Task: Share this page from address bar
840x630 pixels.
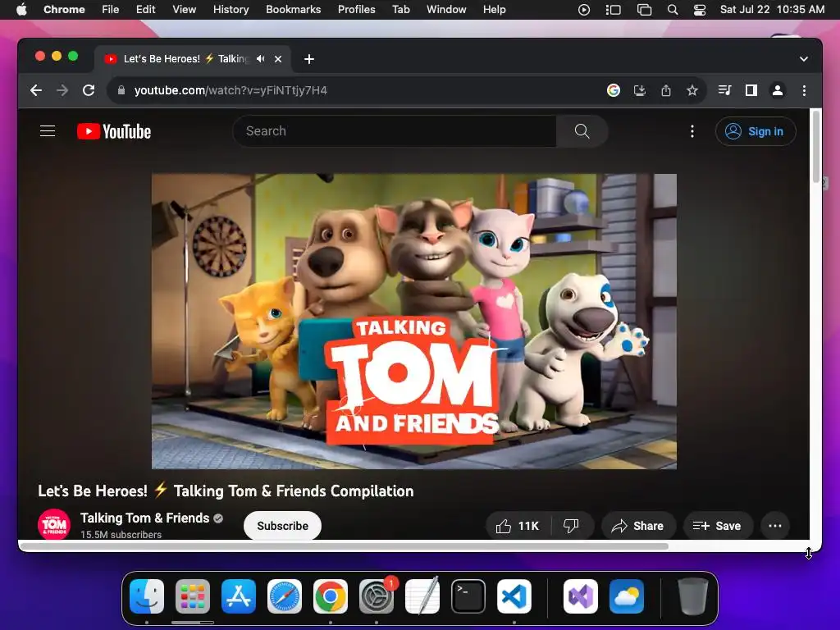Action: point(666,90)
